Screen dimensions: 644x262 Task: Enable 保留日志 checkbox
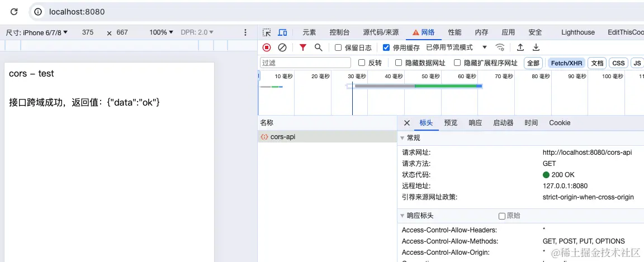click(x=338, y=47)
